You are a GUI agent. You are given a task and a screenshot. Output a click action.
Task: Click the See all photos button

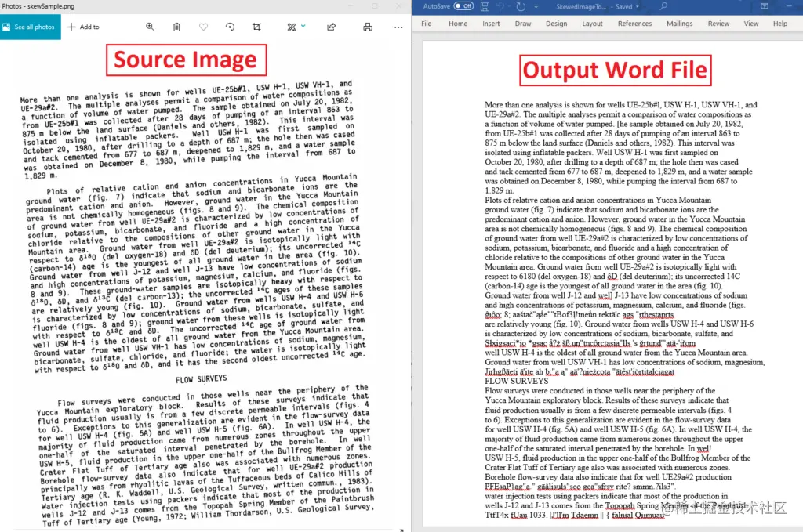pos(29,26)
